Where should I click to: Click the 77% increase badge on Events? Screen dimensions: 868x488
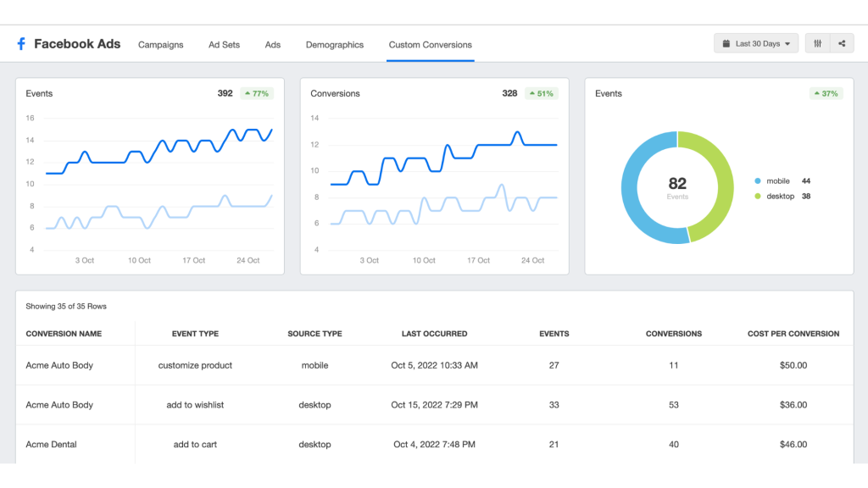click(256, 93)
